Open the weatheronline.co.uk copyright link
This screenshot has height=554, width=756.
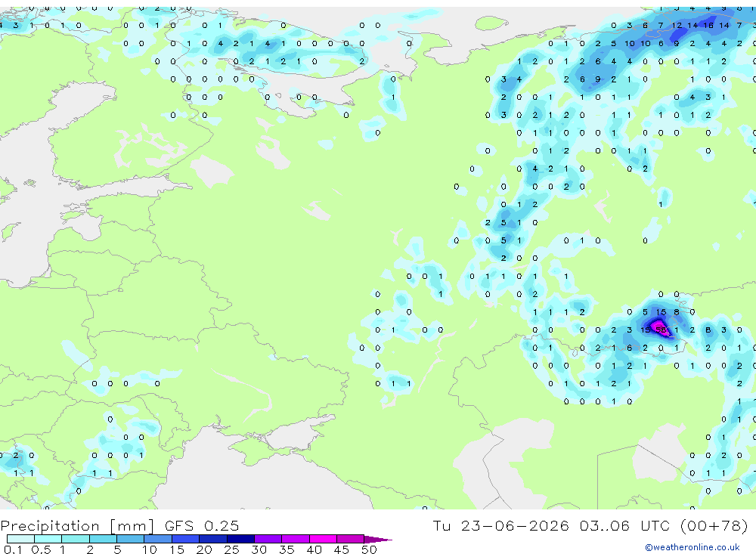(x=692, y=547)
